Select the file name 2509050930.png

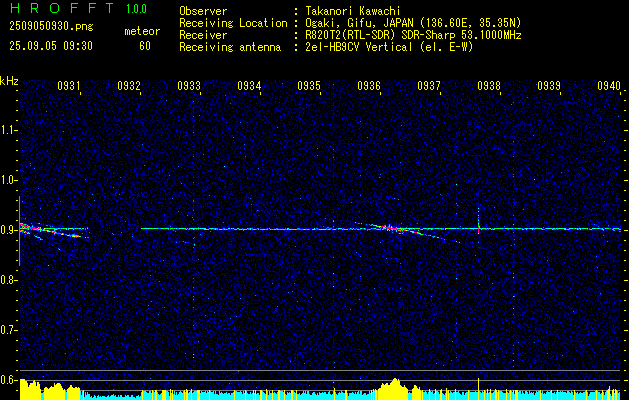[x=51, y=27]
